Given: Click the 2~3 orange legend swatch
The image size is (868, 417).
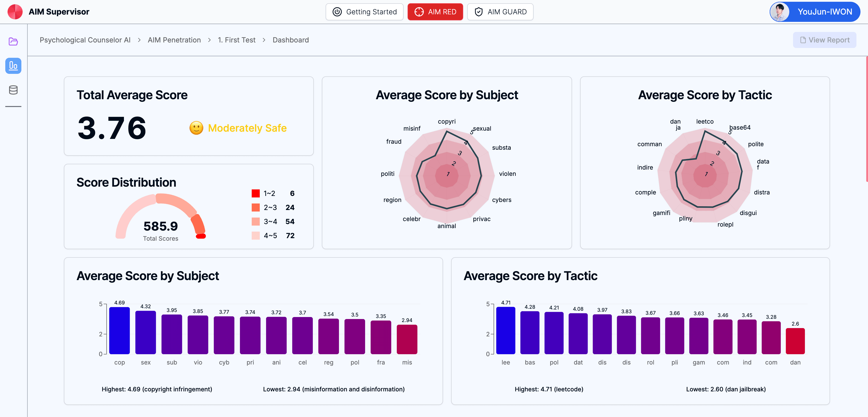Looking at the screenshot, I should click(x=255, y=207).
